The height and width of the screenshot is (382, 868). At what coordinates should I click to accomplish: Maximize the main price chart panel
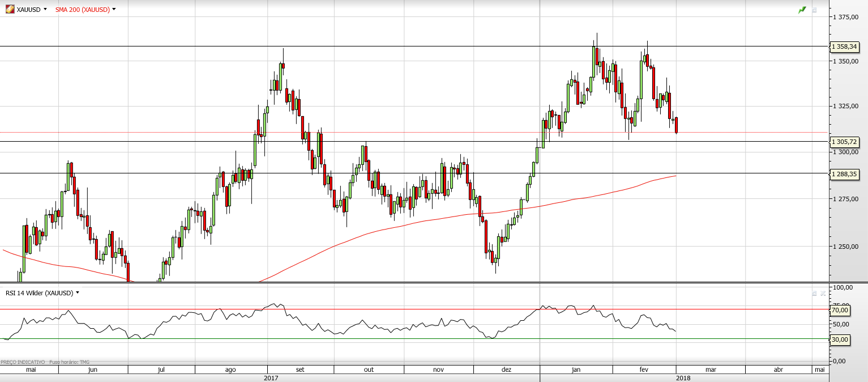coord(815,10)
